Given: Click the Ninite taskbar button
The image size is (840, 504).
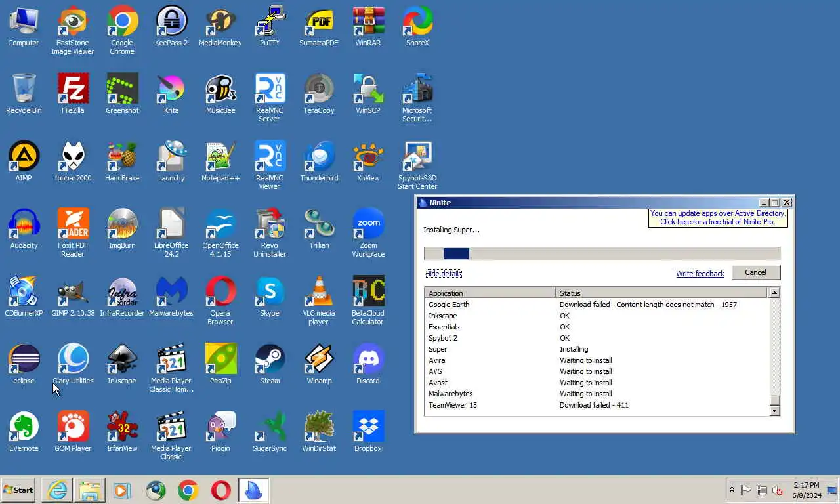Looking at the screenshot, I should [253, 490].
